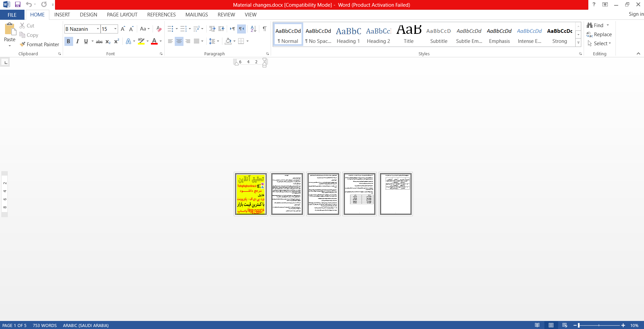Toggle right-to-left text direction
This screenshot has height=329, width=644.
click(241, 29)
